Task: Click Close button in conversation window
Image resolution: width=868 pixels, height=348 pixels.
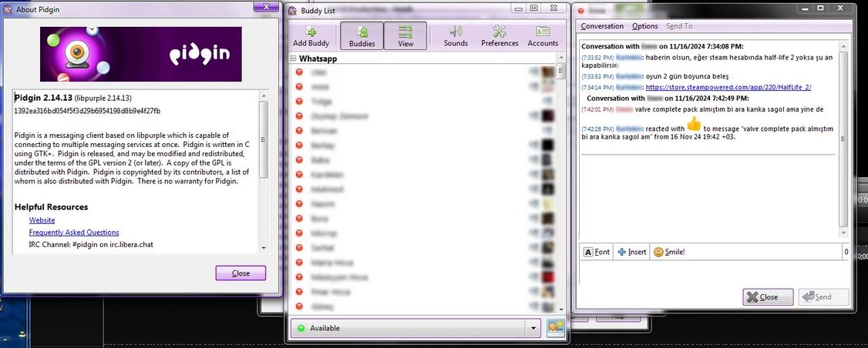Action: (x=768, y=297)
